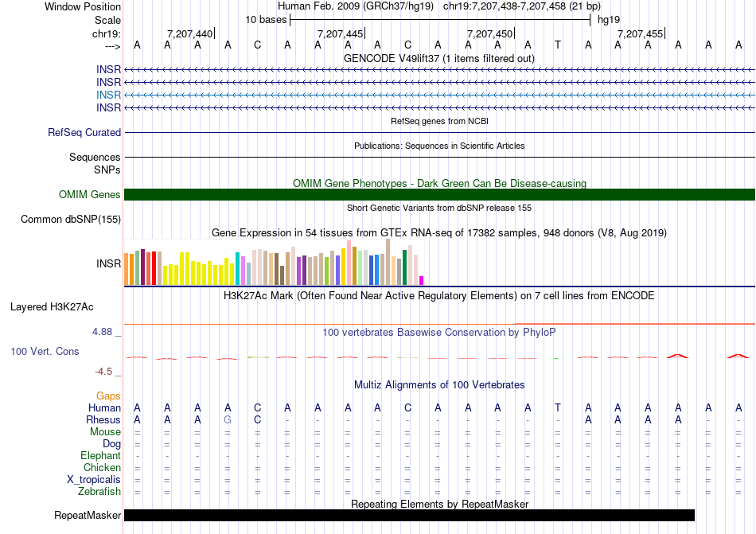The height and width of the screenshot is (534, 756).
Task: Open the 100 Vert. Cons track label
Action: (45, 351)
